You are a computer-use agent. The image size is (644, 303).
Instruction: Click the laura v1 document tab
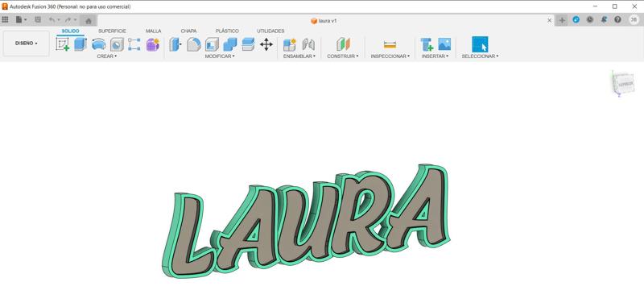coord(324,21)
